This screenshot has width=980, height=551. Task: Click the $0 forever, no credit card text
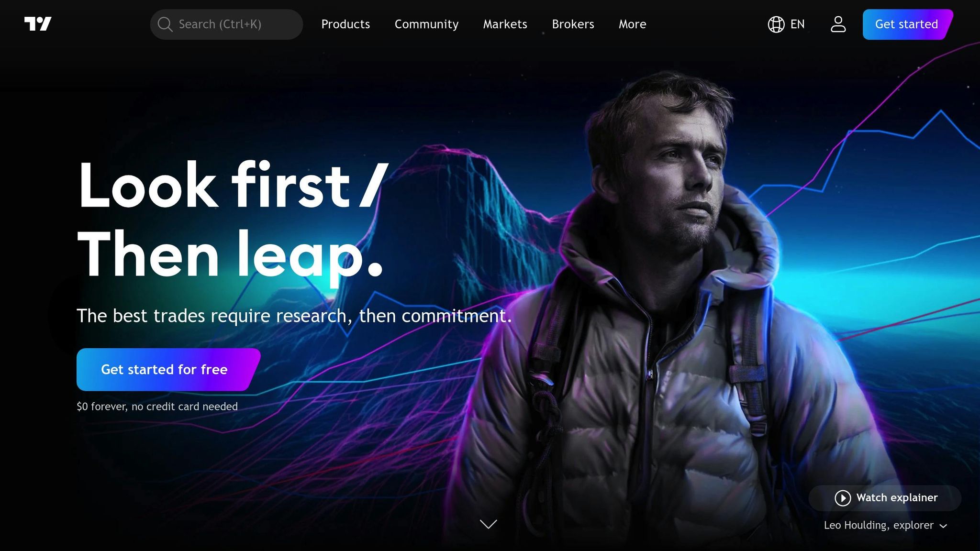point(157,407)
